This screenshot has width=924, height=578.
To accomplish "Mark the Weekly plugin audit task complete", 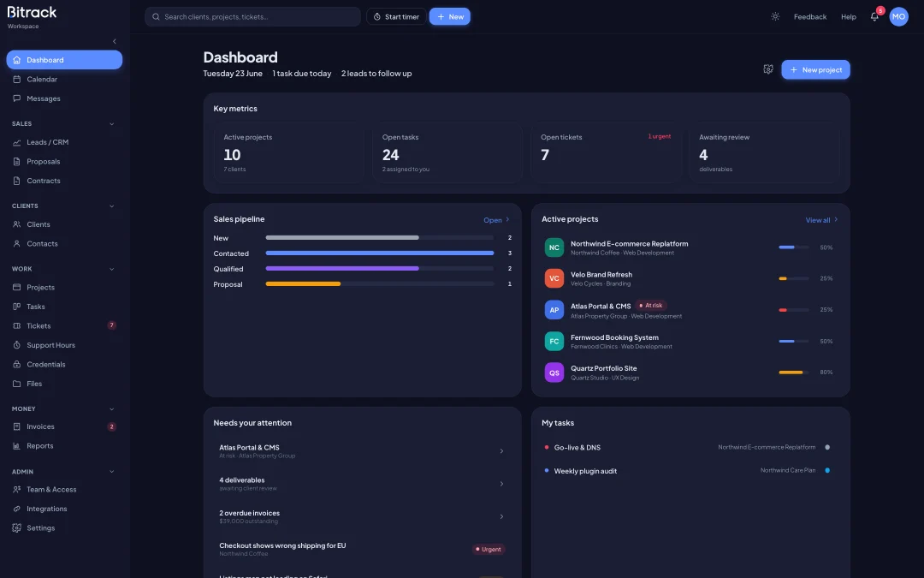I will click(827, 471).
